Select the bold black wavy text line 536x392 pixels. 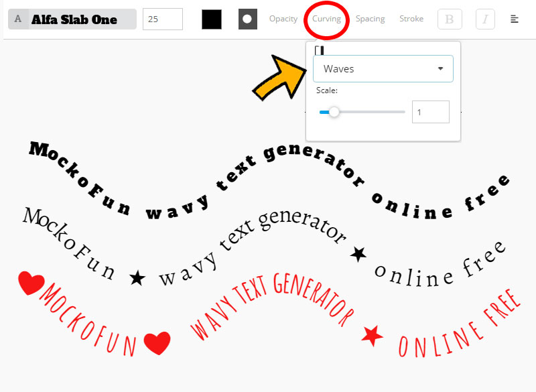(x=269, y=181)
